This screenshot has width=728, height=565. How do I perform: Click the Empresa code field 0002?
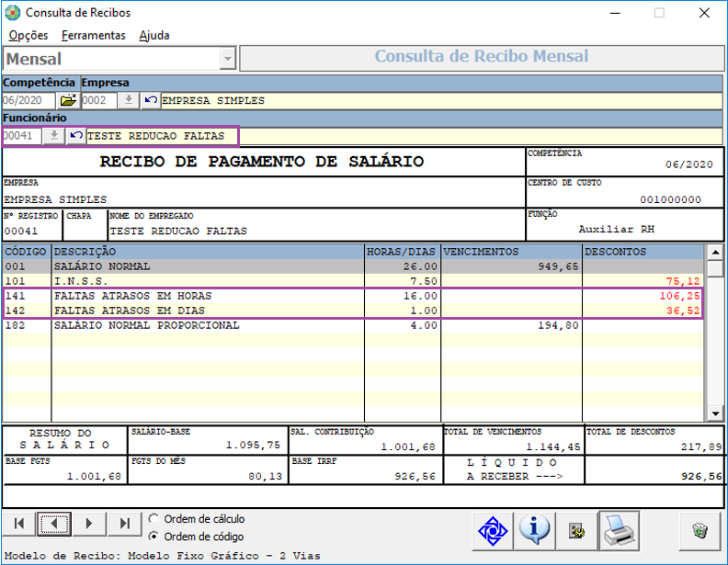(99, 100)
